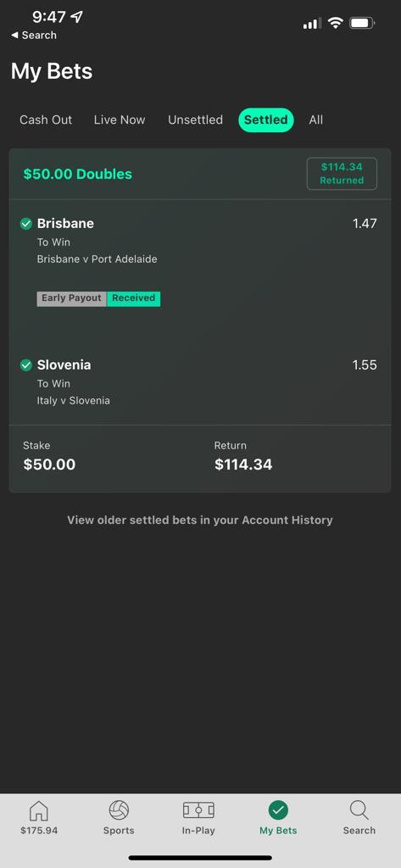The width and height of the screenshot is (401, 868).
Task: Tap the $114.34 Returned badge
Action: (342, 174)
